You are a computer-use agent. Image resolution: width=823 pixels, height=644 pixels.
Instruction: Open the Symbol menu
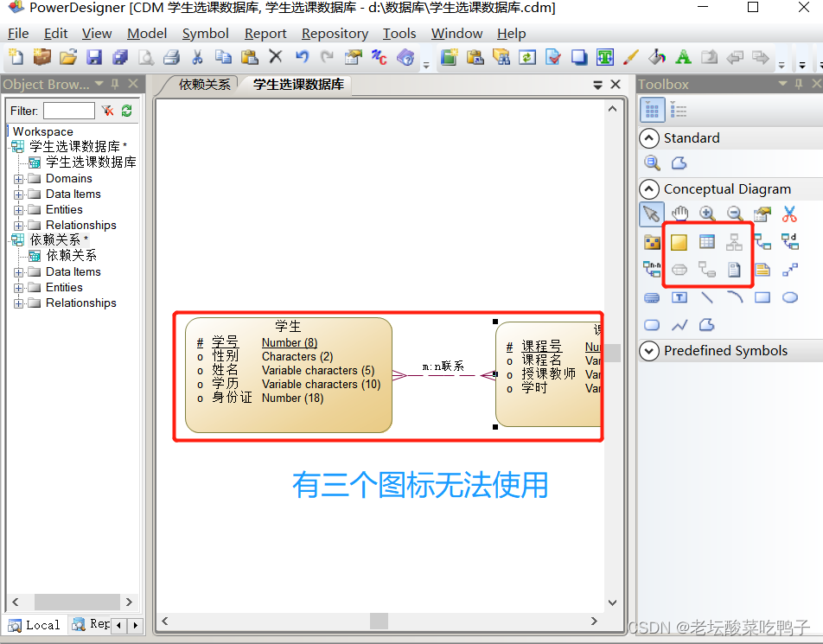205,34
